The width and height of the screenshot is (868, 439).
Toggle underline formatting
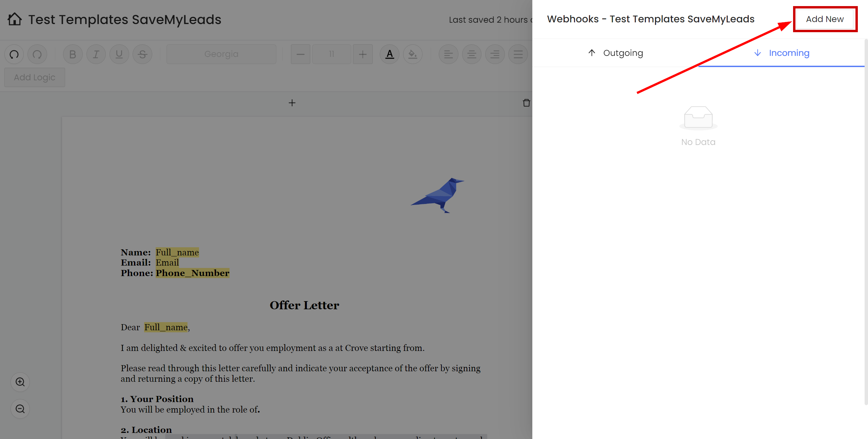pyautogui.click(x=119, y=54)
